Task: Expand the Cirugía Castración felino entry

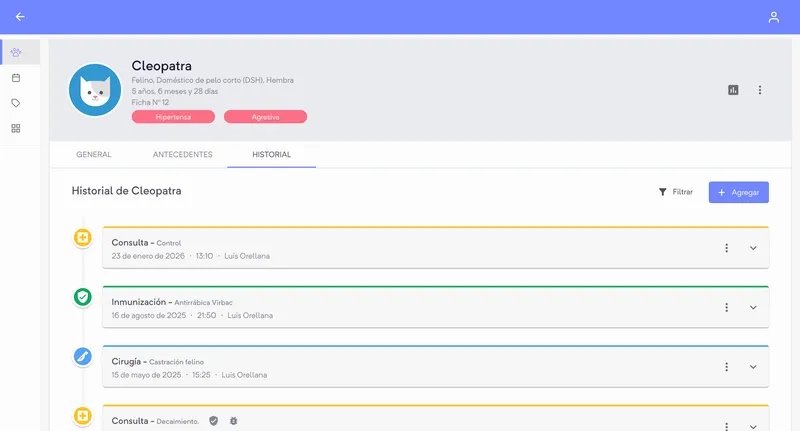Action: pyautogui.click(x=753, y=367)
